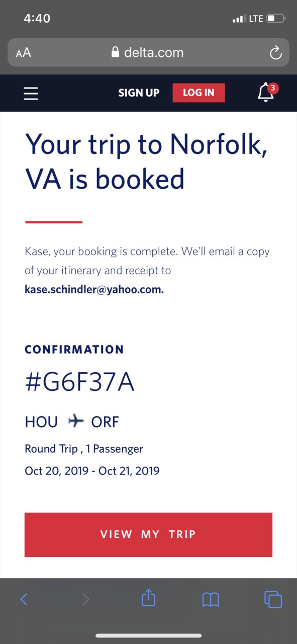
Task: Reload the delta.com page
Action: click(275, 53)
